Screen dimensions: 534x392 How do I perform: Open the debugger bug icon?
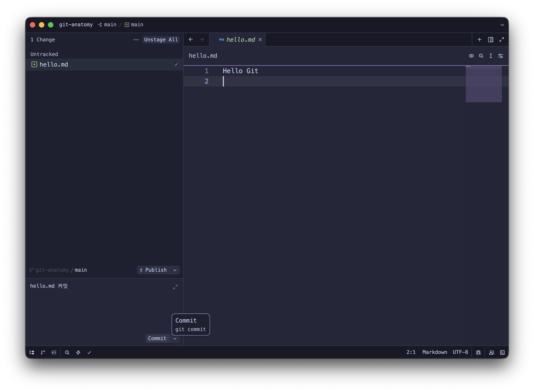(478, 352)
